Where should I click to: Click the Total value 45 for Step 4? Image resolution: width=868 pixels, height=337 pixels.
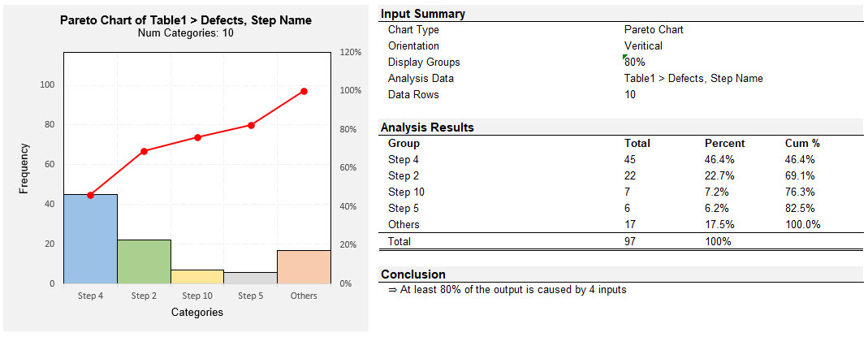[630, 160]
